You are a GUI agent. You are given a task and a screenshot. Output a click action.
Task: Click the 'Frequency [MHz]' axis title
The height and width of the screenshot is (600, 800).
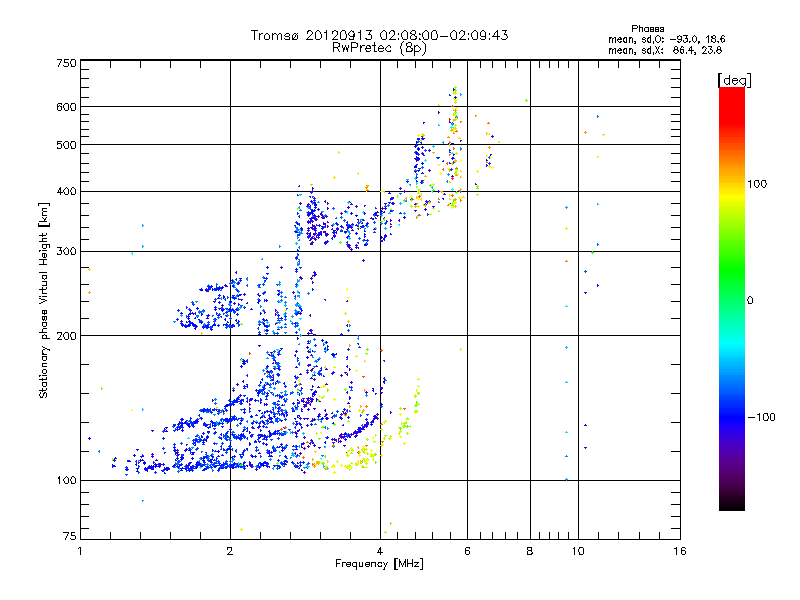point(379,564)
